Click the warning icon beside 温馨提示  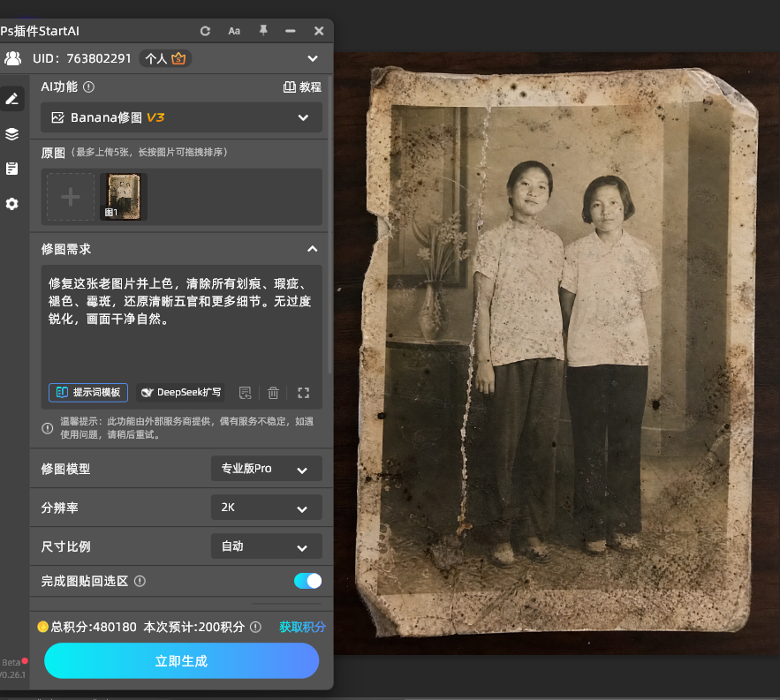[x=47, y=428]
